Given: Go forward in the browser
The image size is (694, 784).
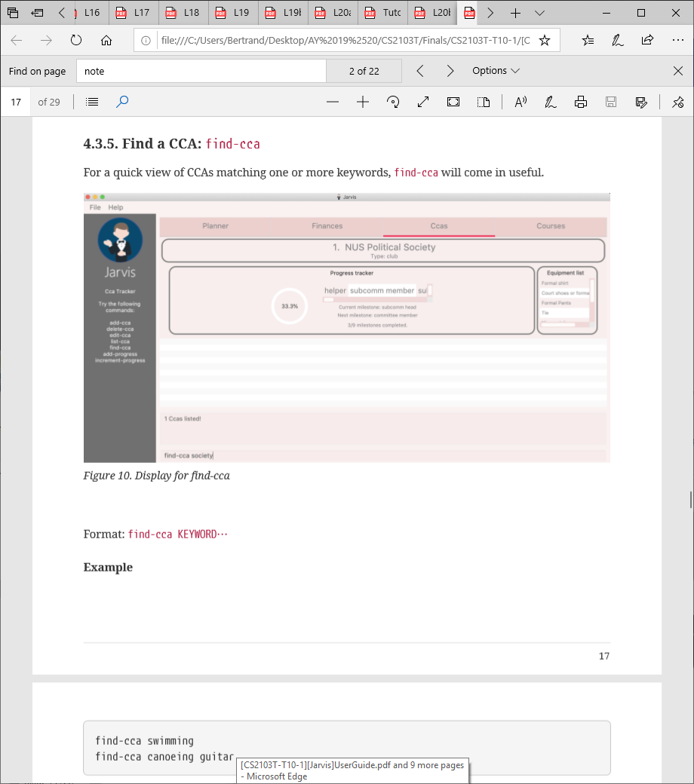Looking at the screenshot, I should tap(46, 41).
